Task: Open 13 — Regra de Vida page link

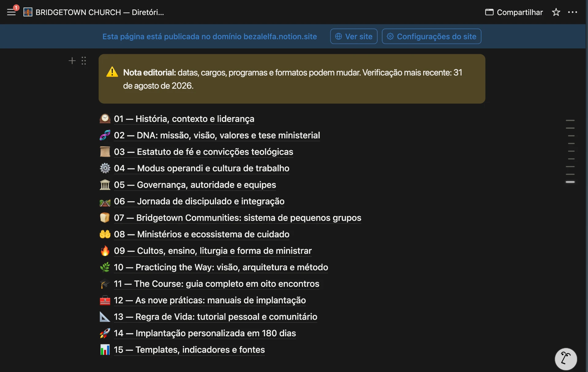Action: (215, 317)
